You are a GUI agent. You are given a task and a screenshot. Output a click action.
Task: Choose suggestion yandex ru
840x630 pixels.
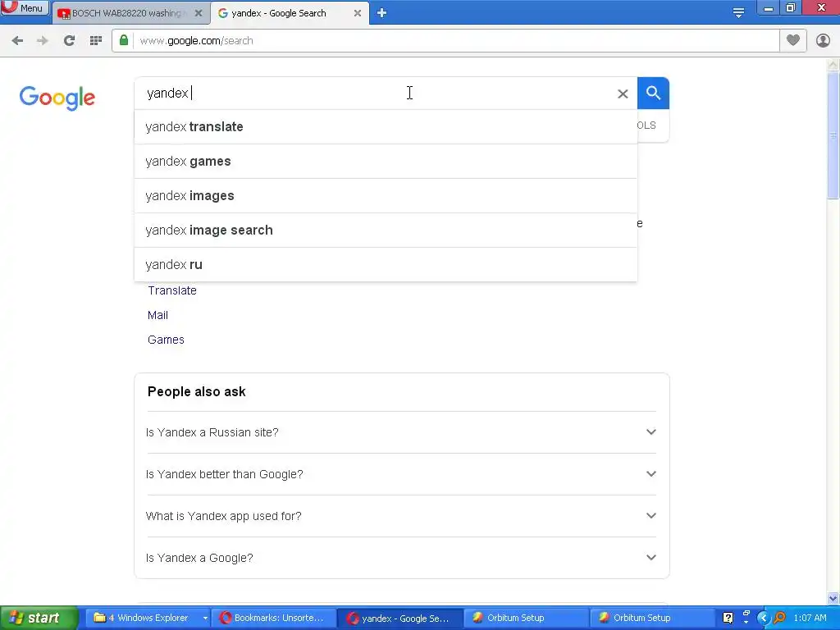pos(386,265)
